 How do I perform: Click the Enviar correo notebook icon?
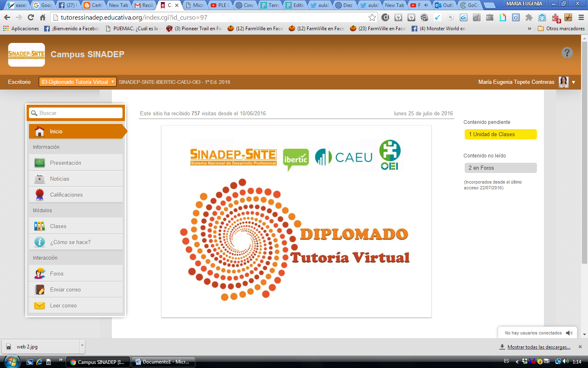tap(40, 289)
